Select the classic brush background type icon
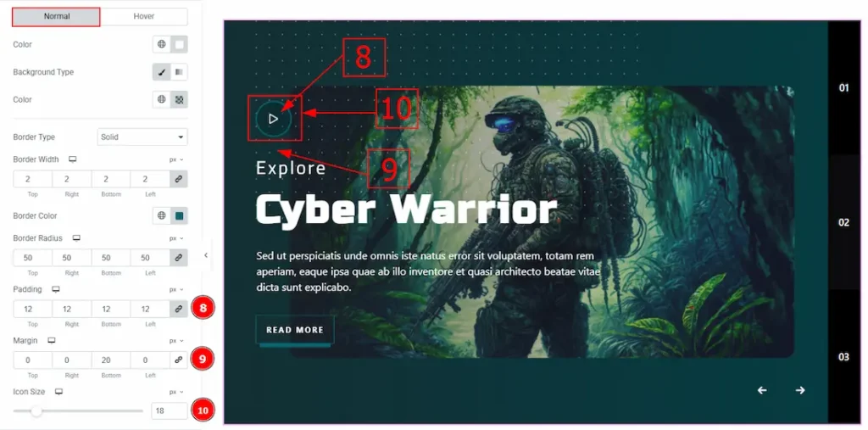Image resolution: width=868 pixels, height=430 pixels. pyautogui.click(x=162, y=72)
